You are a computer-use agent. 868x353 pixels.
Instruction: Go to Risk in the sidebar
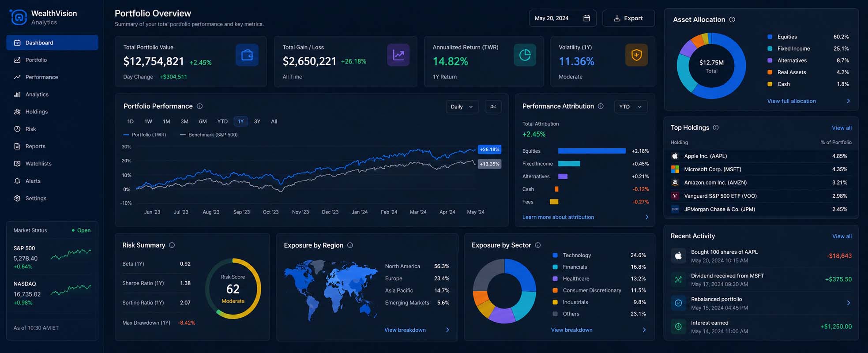tap(52, 129)
